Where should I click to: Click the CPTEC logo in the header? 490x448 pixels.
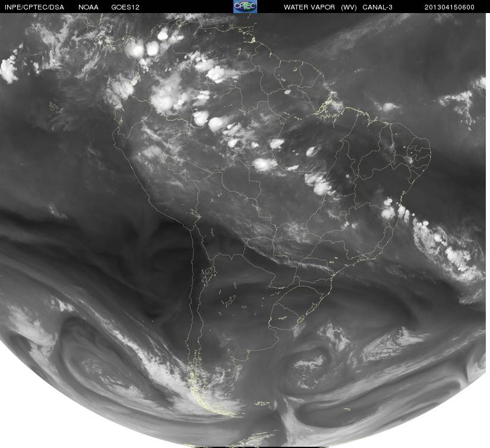245,7
